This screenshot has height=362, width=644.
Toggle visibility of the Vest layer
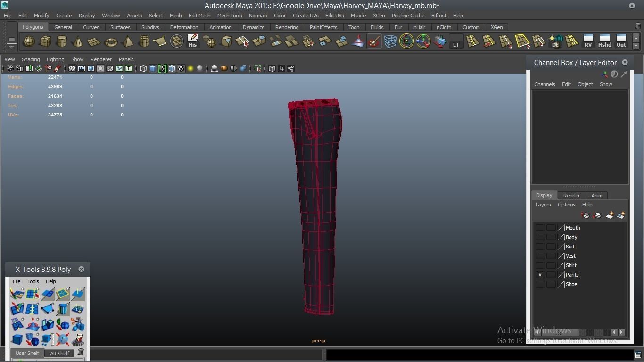540,256
